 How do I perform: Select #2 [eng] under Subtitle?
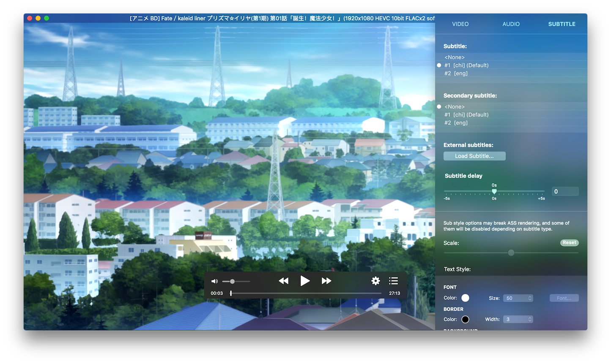click(x=511, y=73)
